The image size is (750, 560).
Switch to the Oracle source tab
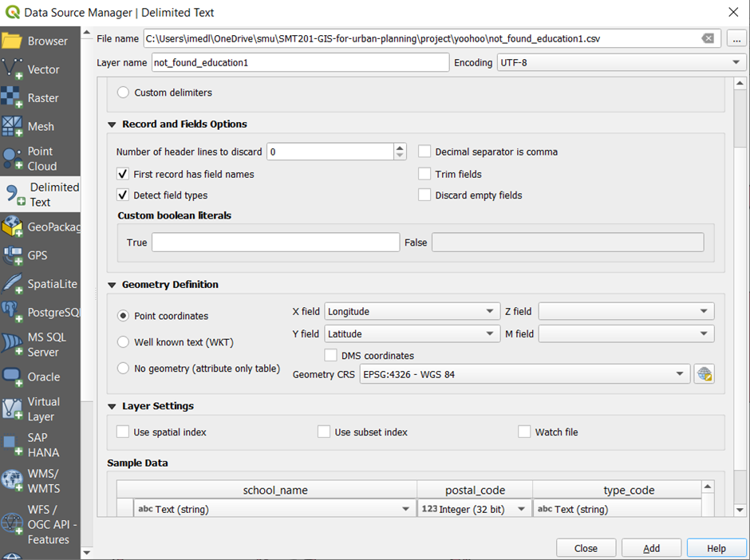pos(12,377)
